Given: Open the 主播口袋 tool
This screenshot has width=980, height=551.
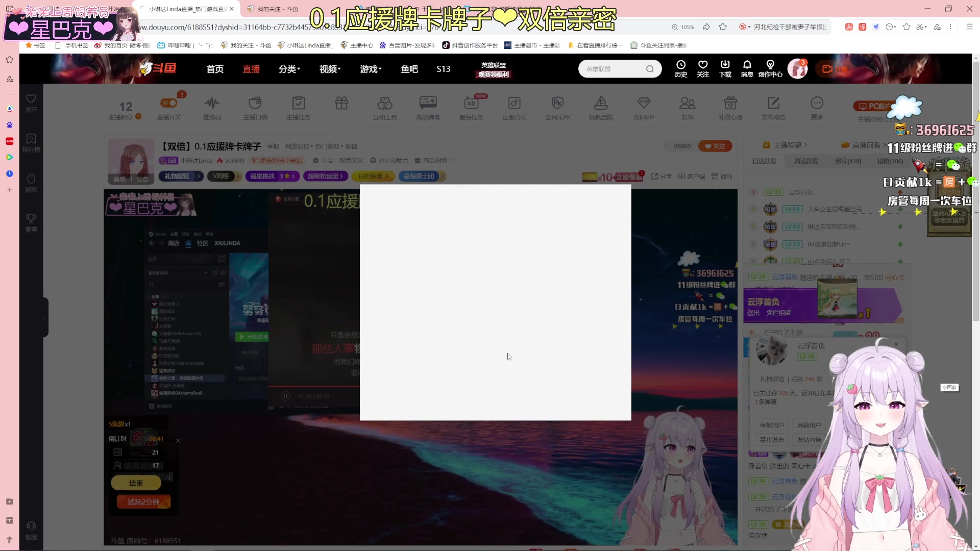Looking at the screenshot, I should 255,108.
